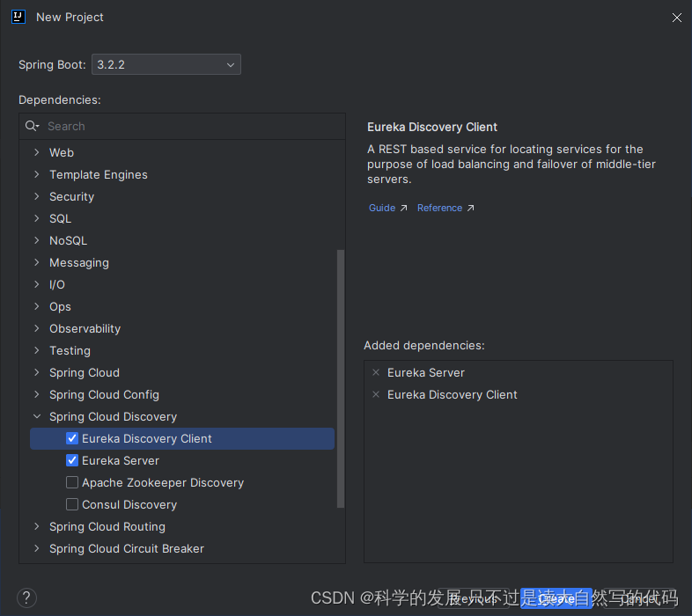Image resolution: width=692 pixels, height=616 pixels.
Task: Uncheck the Eureka Server checkbox
Action: click(72, 460)
